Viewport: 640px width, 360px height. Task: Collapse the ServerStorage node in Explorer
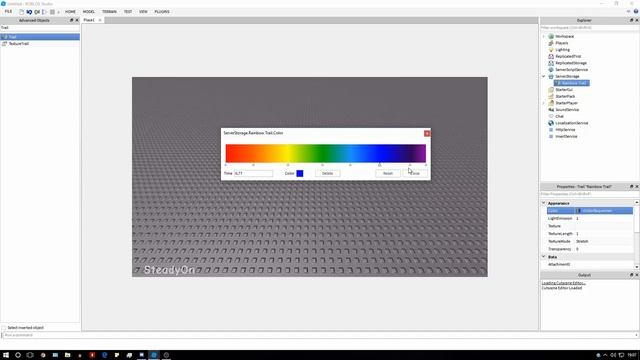pos(544,76)
